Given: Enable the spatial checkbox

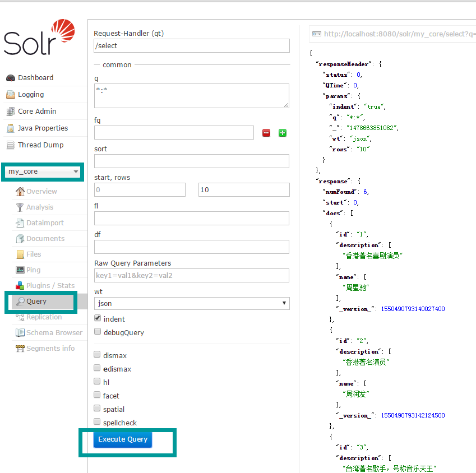Looking at the screenshot, I should (x=97, y=408).
